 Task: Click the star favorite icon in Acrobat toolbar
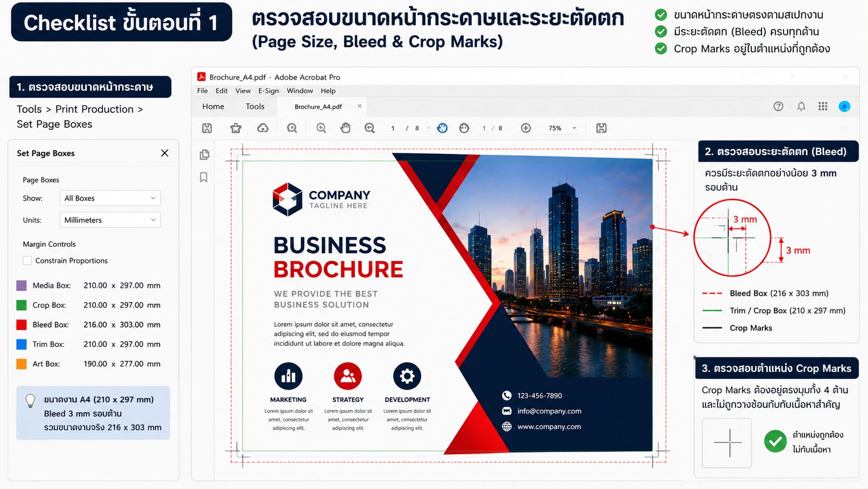point(236,128)
